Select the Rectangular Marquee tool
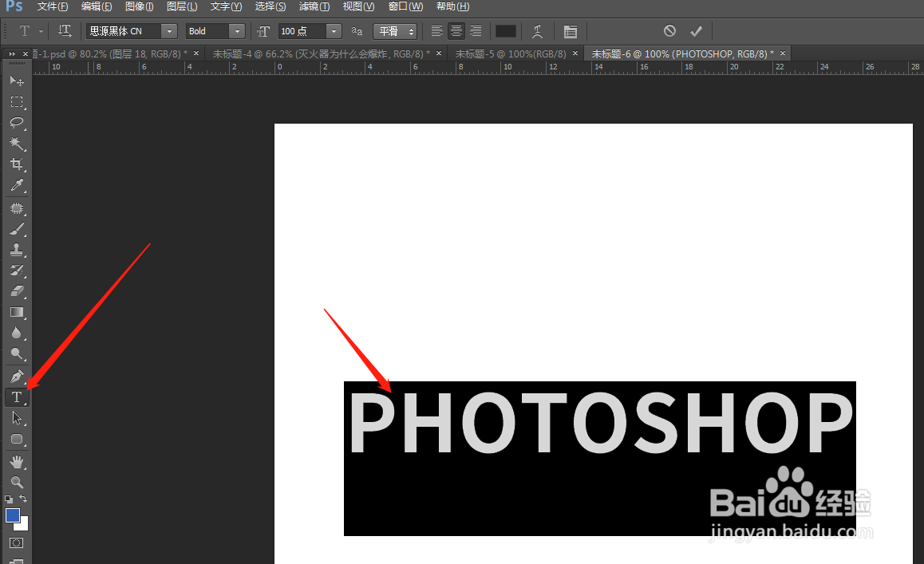 tap(17, 101)
